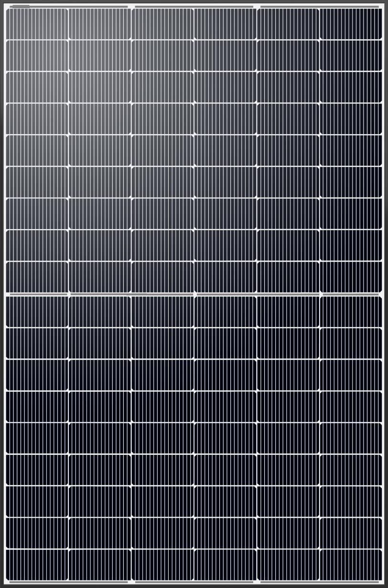Click the small gray tab on top frame edge
The width and height of the screenshot is (388, 588).
(x=21, y=6)
